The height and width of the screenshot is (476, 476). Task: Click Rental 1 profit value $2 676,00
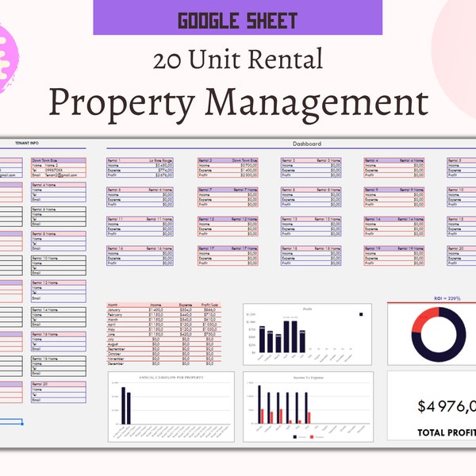(164, 175)
